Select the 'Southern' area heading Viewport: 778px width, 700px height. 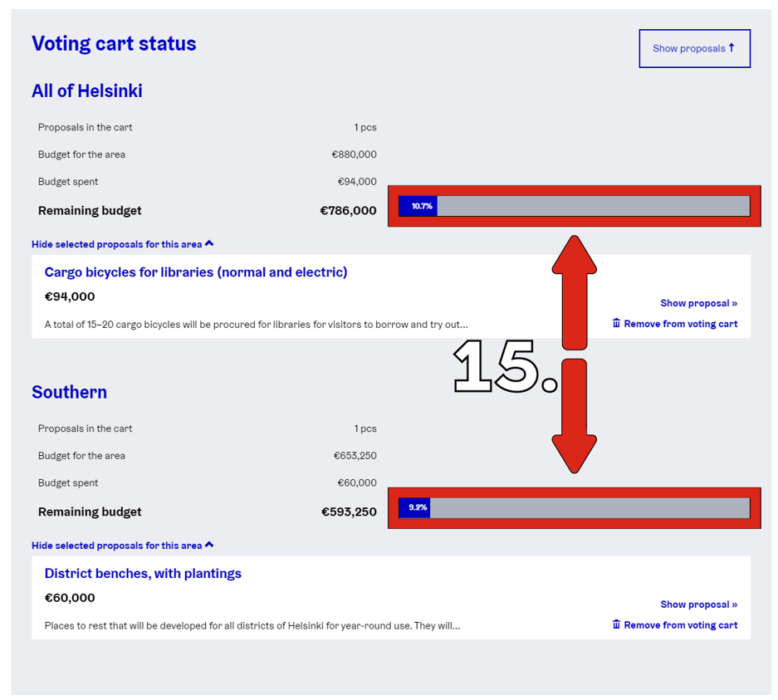(69, 393)
